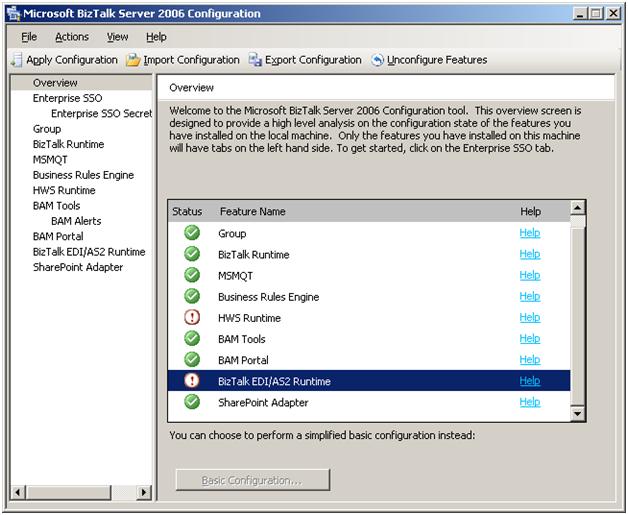Viewport: 628px width, 515px height.
Task: Click green check status icon for BizTalk Runtime
Action: [x=192, y=254]
